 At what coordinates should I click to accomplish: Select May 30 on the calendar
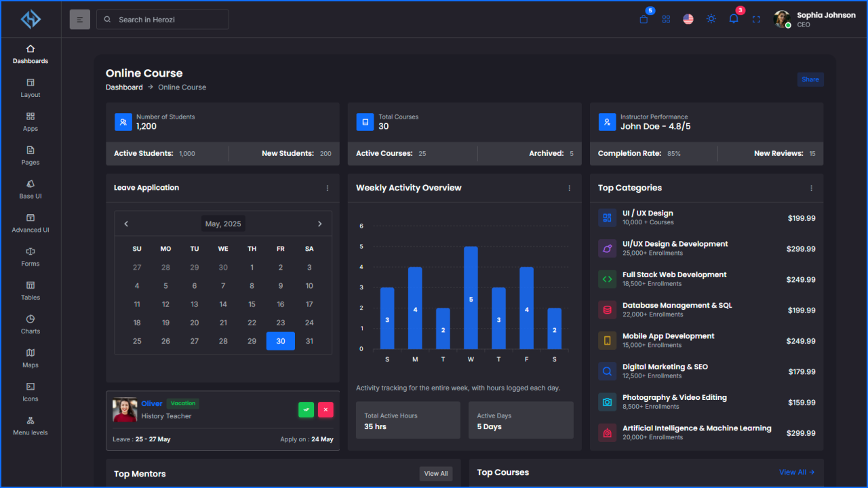[280, 341]
